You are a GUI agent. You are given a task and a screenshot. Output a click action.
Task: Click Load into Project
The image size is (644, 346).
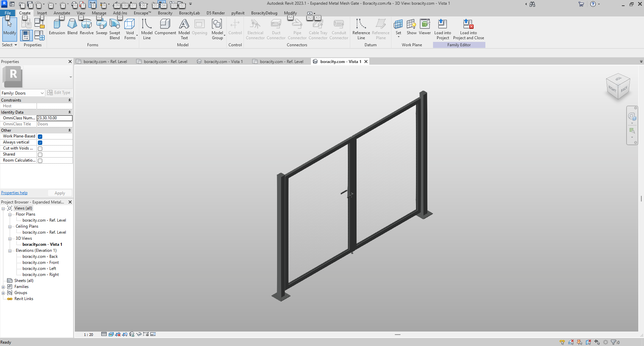click(443, 29)
